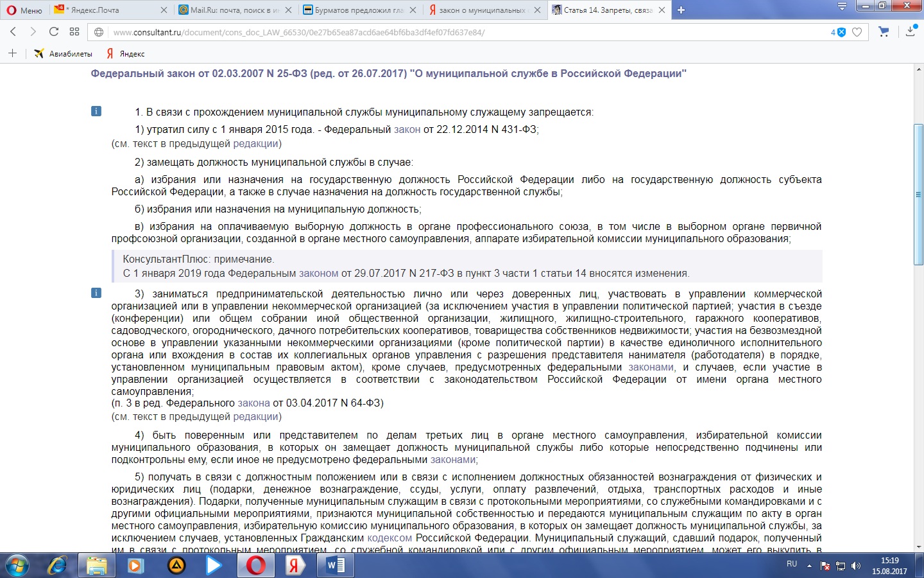The width and height of the screenshot is (924, 578).
Task: Follow the законами link in item 4
Action: coord(452,460)
